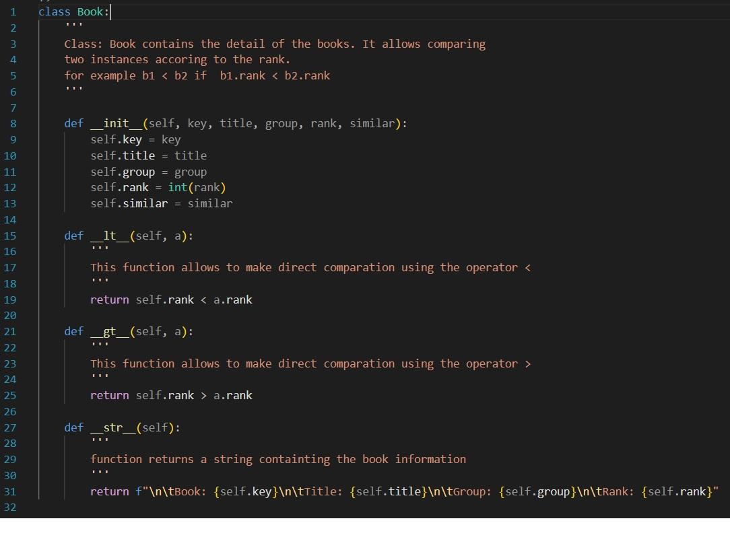This screenshot has width=730, height=560.
Task: Click the empty line 7 in the editor
Action: point(135,108)
